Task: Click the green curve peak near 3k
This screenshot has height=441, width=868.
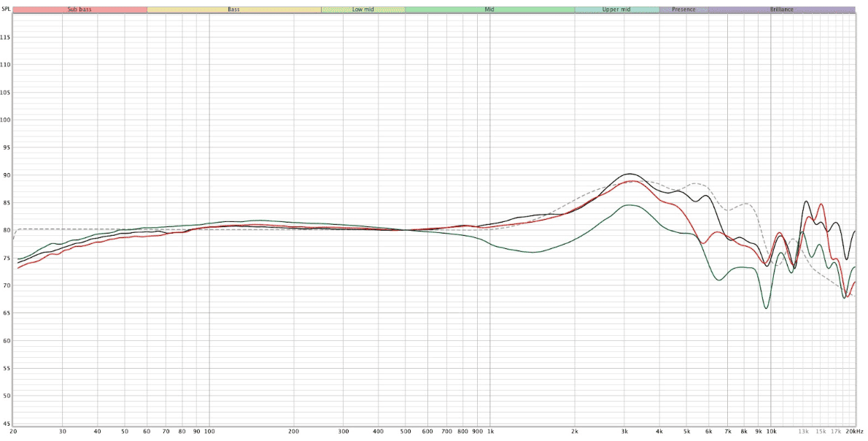Action: (629, 205)
